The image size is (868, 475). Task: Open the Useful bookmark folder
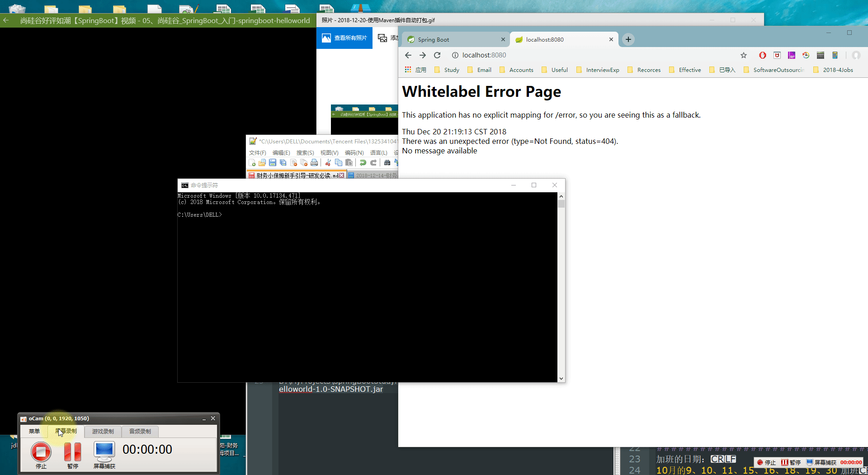pos(555,70)
